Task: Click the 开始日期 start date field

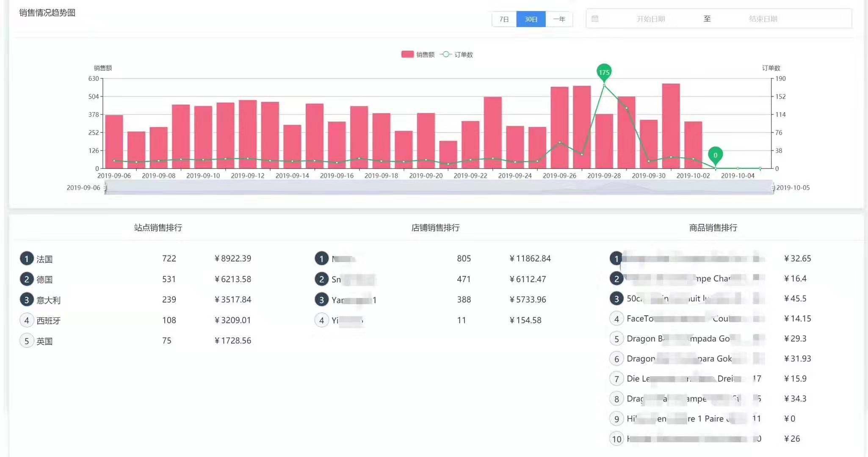Action: (651, 19)
